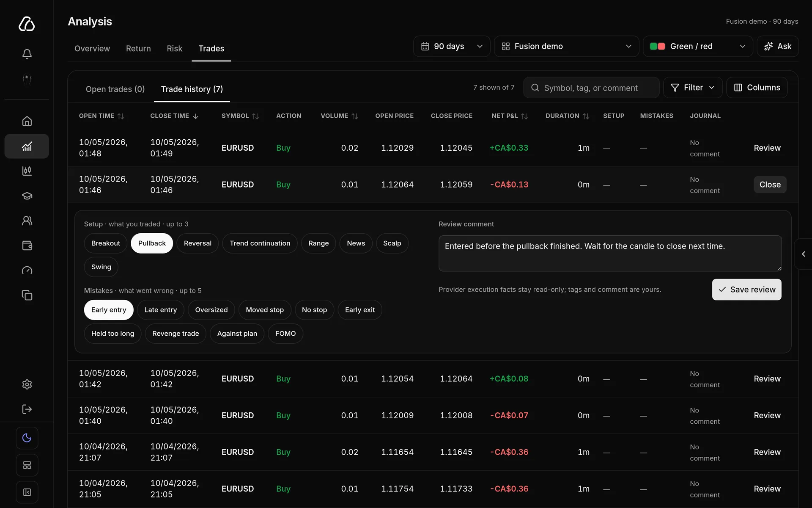Open the Fusion demo account dropdown
This screenshot has width=812, height=508.
(566, 46)
